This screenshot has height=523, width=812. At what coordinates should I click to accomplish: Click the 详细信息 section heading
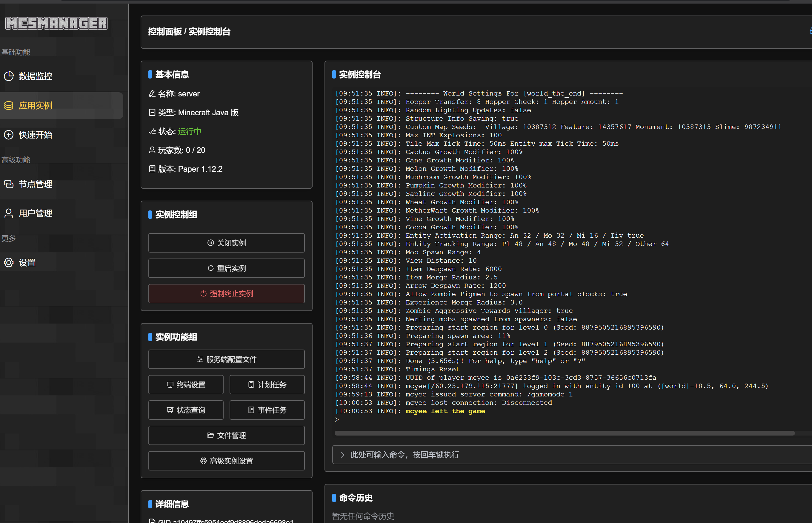(172, 504)
